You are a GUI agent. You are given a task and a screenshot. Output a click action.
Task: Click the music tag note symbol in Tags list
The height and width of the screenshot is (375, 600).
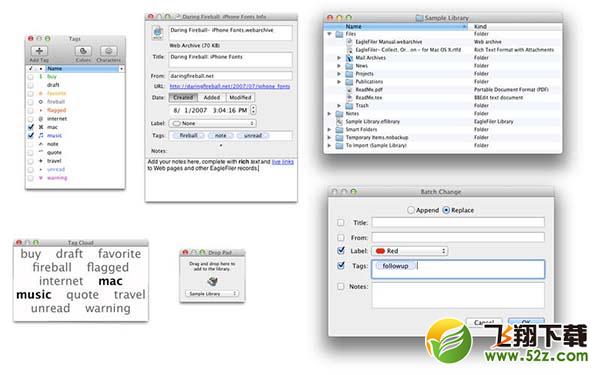(41, 135)
